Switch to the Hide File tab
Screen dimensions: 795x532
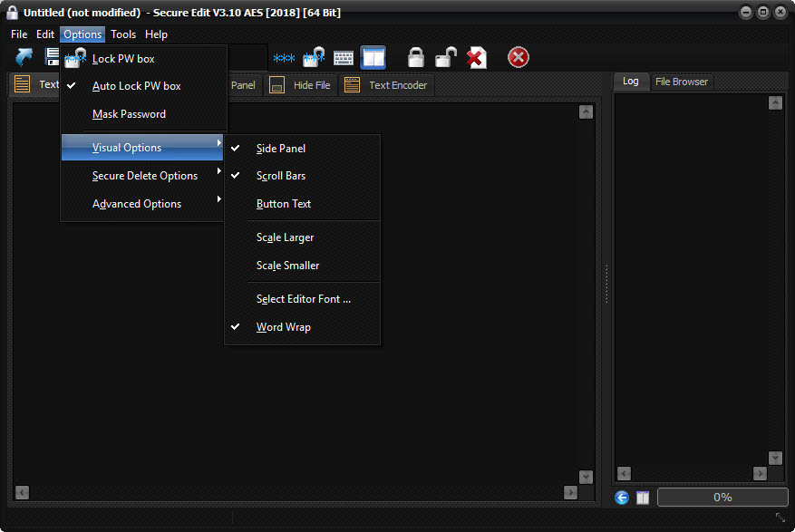coord(300,85)
